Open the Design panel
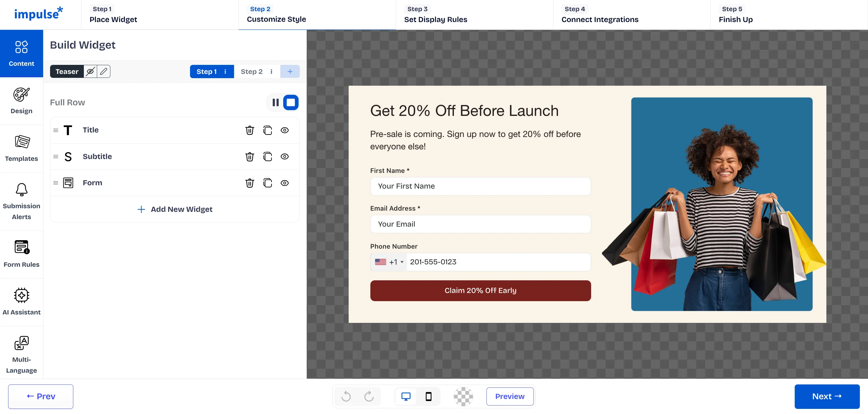Screen dimensions: 868x414 [21, 101]
